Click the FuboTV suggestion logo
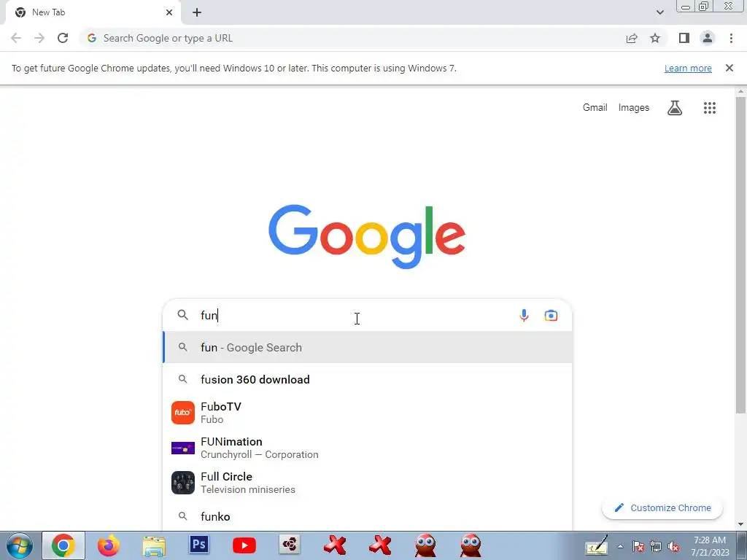Screen dimensions: 747x560 183,413
